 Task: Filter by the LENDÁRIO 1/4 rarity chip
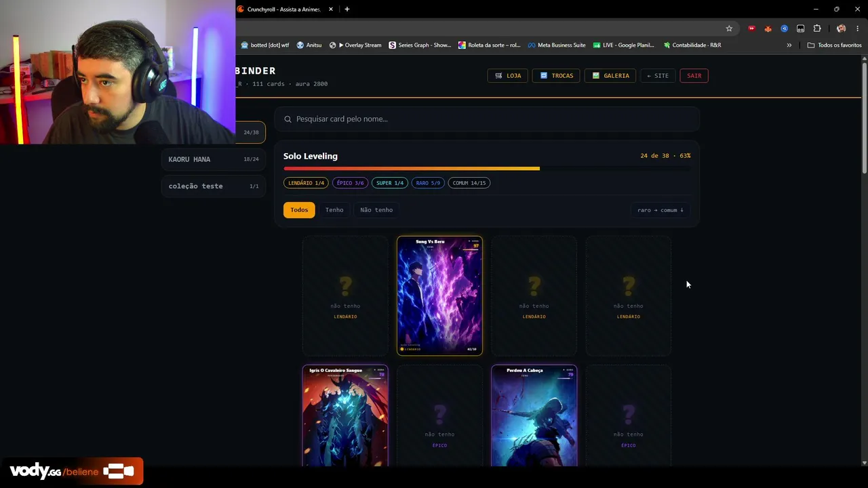pyautogui.click(x=306, y=183)
